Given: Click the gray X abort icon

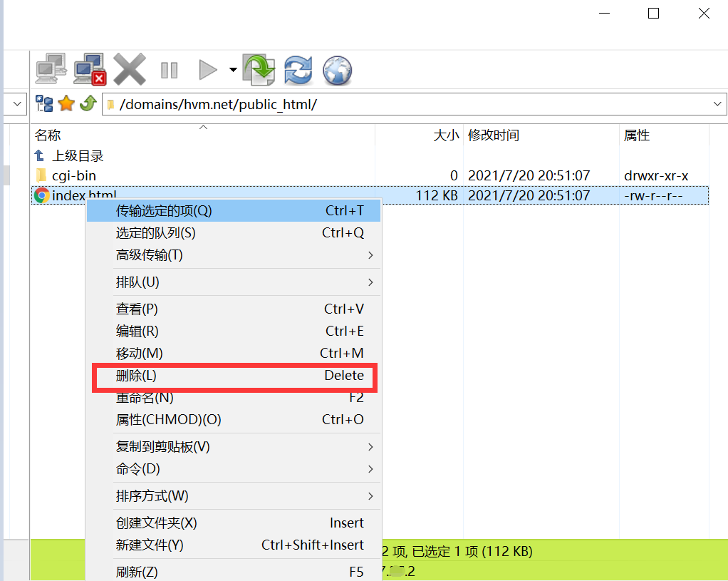Looking at the screenshot, I should pyautogui.click(x=130, y=70).
